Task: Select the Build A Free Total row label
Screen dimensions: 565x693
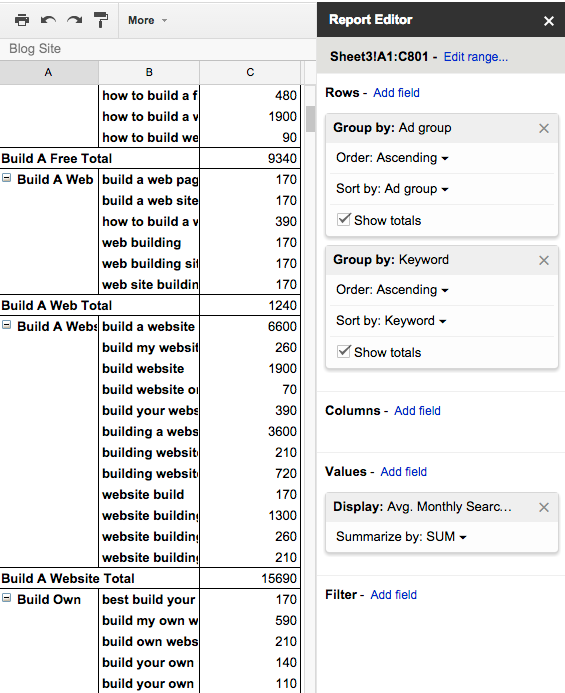Action: 99,158
